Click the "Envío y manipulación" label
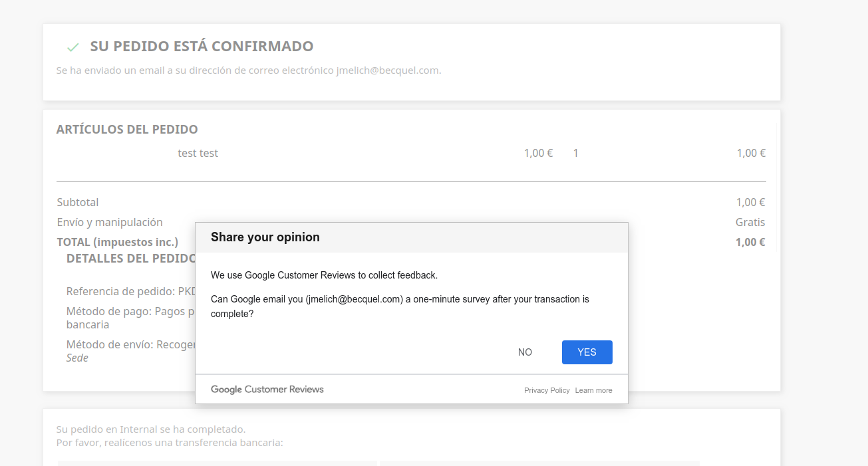This screenshot has width=868, height=466. point(110,223)
